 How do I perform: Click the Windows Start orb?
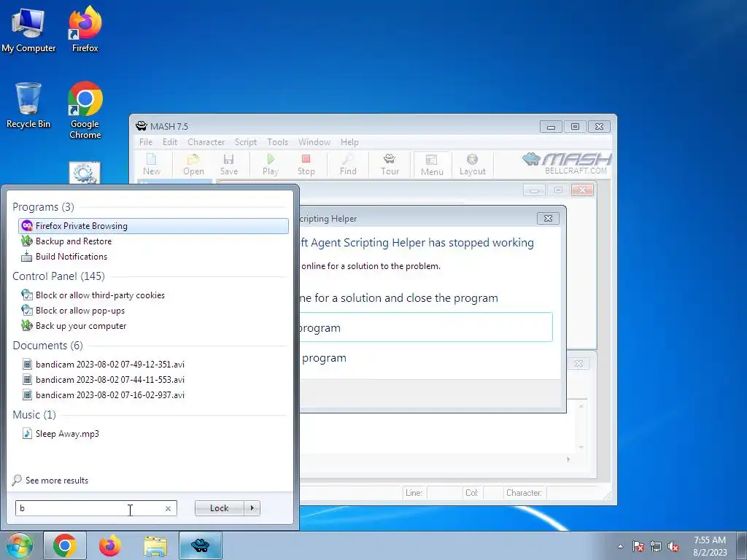click(x=20, y=545)
